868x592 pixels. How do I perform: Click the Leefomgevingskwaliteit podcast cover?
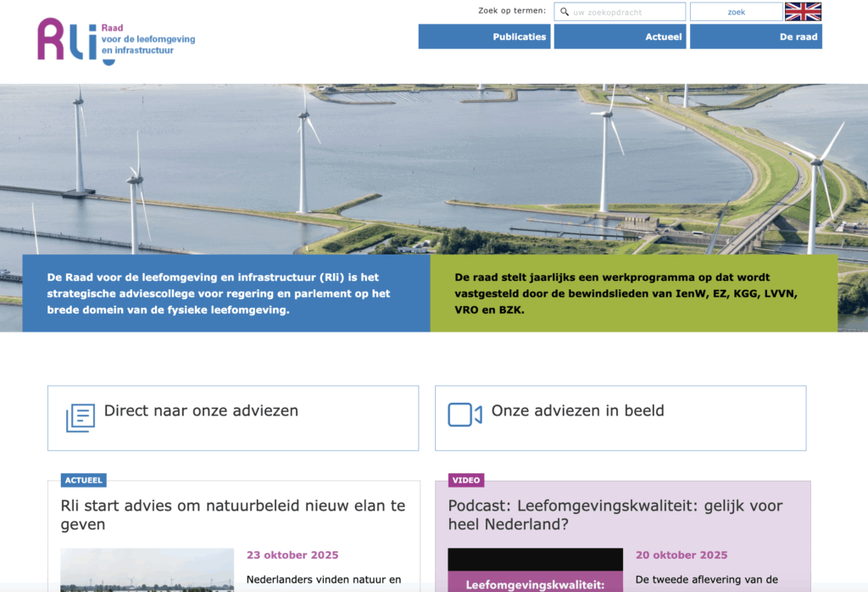point(536,570)
